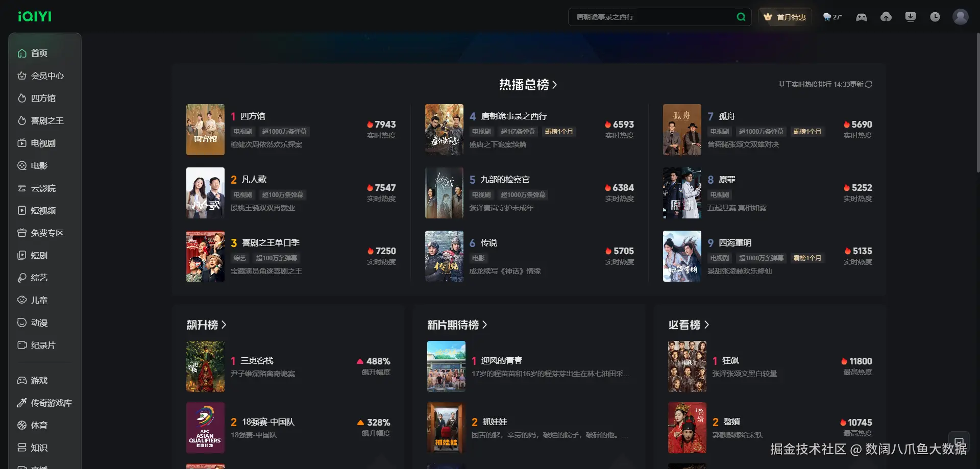Click the 免费专区 icon

click(22, 233)
